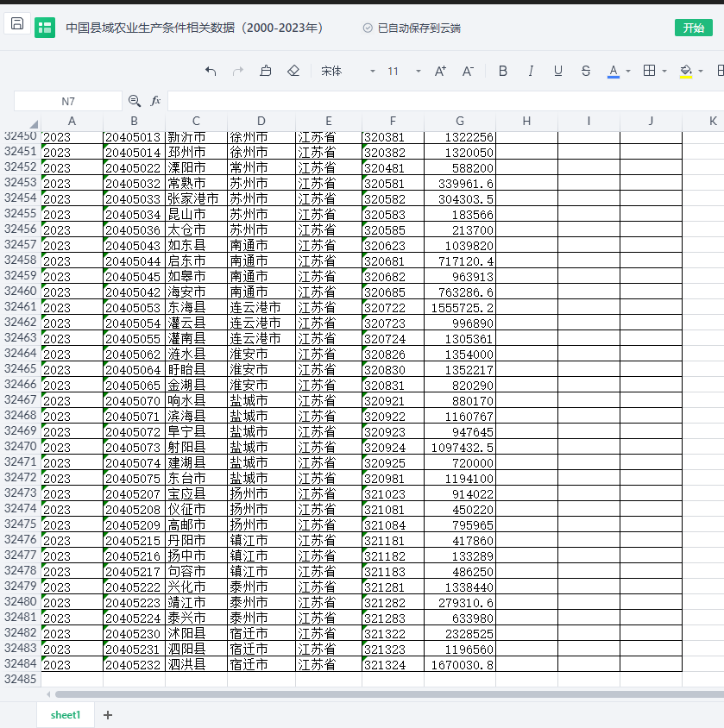Undo the last action
724x728 pixels.
(211, 71)
